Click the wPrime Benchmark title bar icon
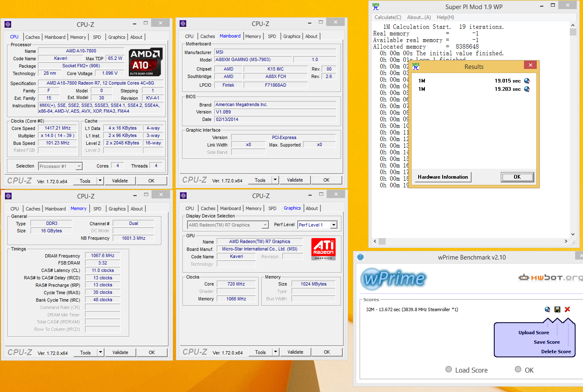583x392 pixels. tap(360, 257)
